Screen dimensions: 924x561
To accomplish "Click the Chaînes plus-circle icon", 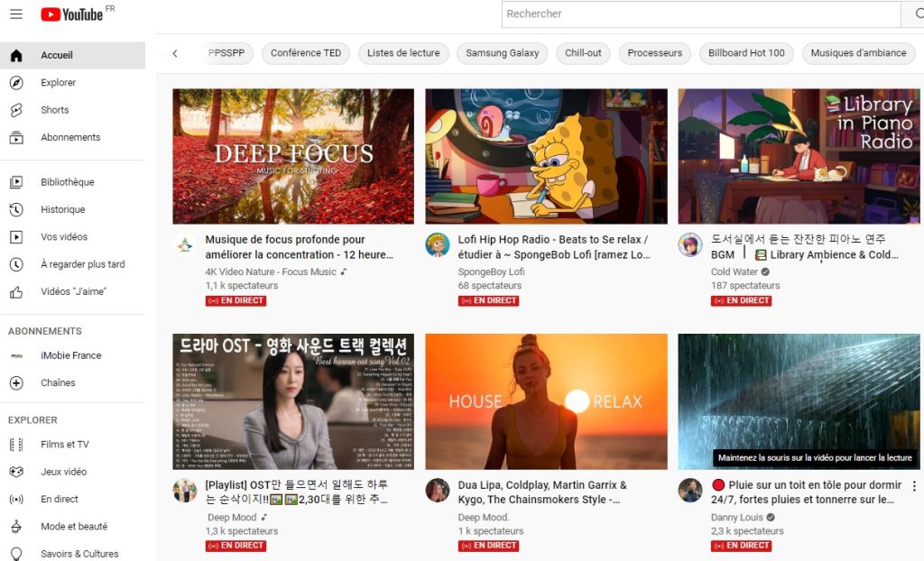I will (16, 383).
